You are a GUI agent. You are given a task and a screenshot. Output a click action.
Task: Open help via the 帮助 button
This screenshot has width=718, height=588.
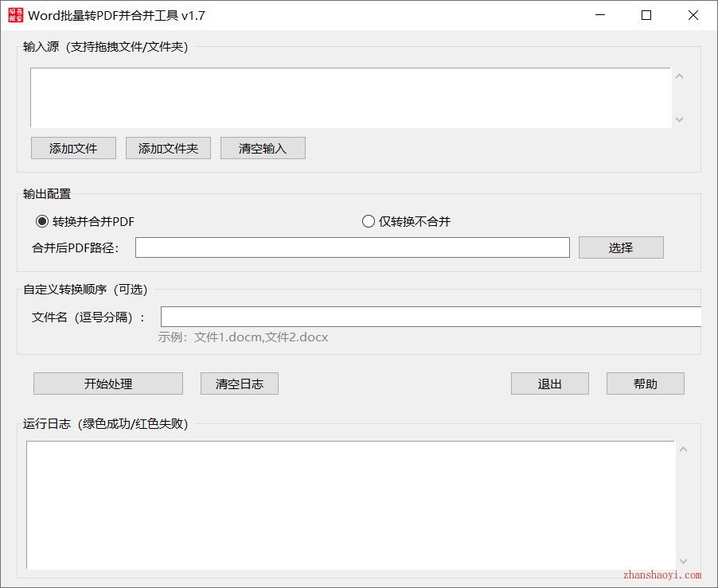tap(645, 384)
